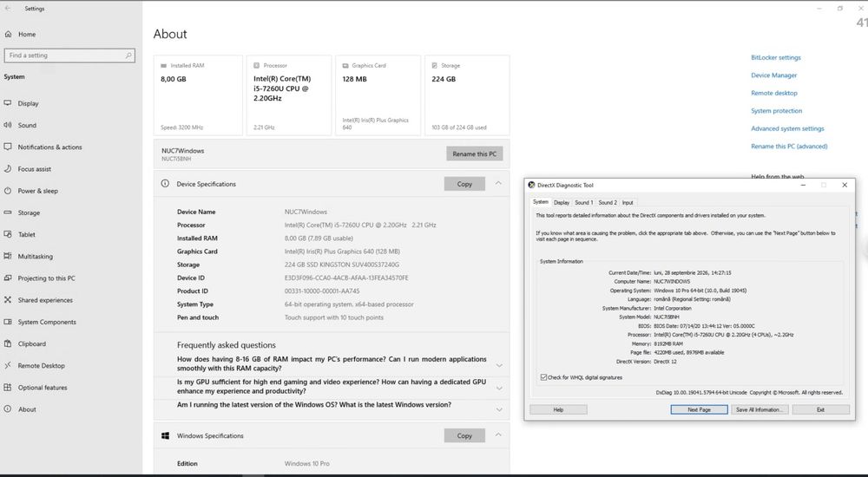
Task: Click the 224 GB SSD KINGSTON storage value
Action: [341, 265]
